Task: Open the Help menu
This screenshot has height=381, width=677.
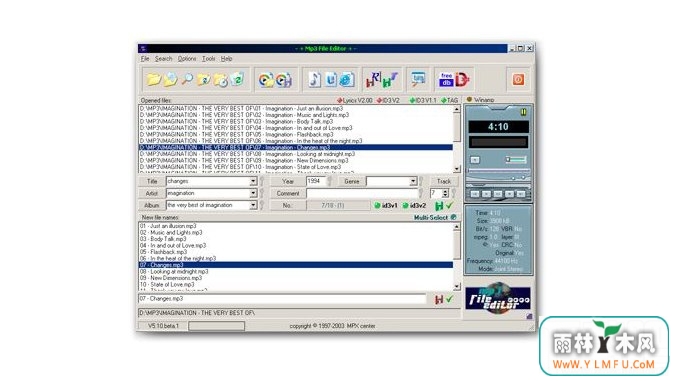Action: 227,59
